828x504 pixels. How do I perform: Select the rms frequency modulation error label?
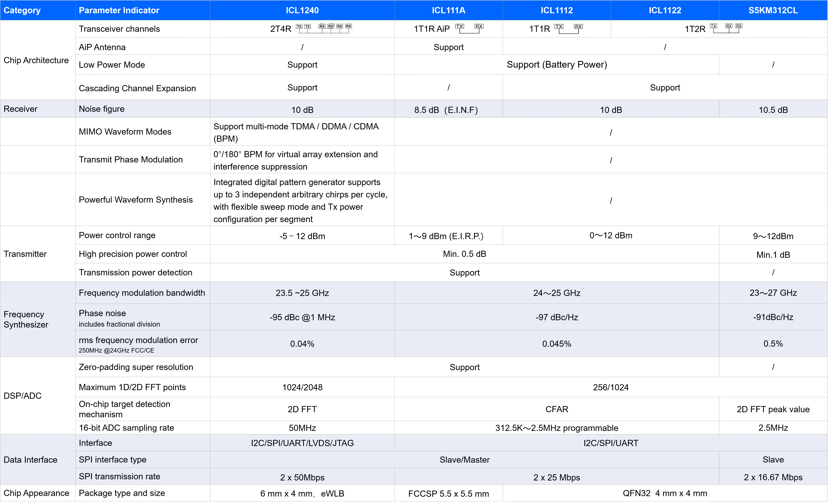point(138,340)
